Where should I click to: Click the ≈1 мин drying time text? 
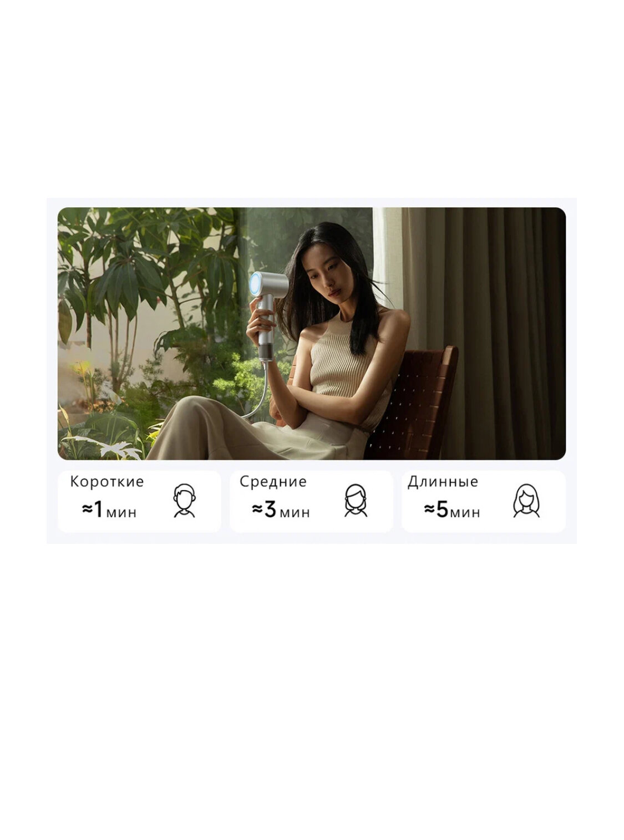point(109,510)
